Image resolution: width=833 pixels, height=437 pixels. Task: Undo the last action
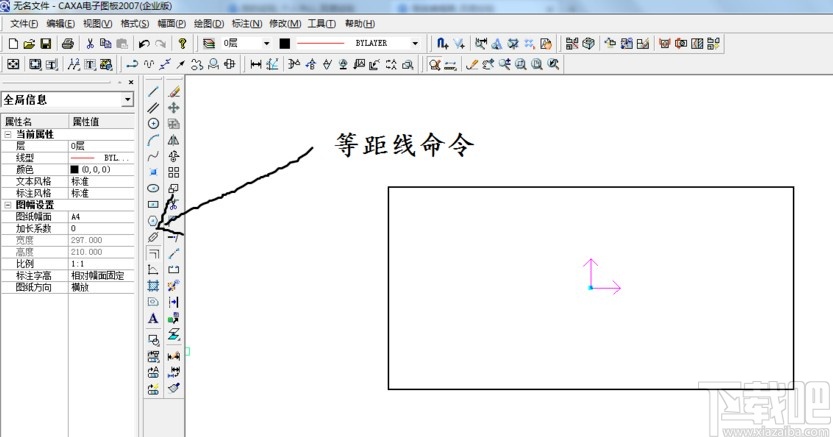point(143,44)
